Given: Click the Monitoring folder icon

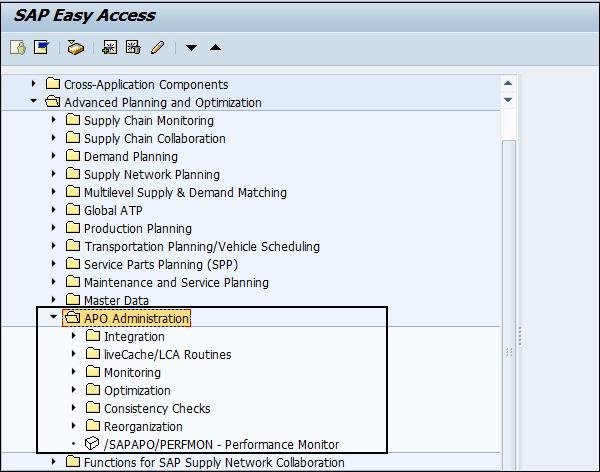Looking at the screenshot, I should coord(93,371).
